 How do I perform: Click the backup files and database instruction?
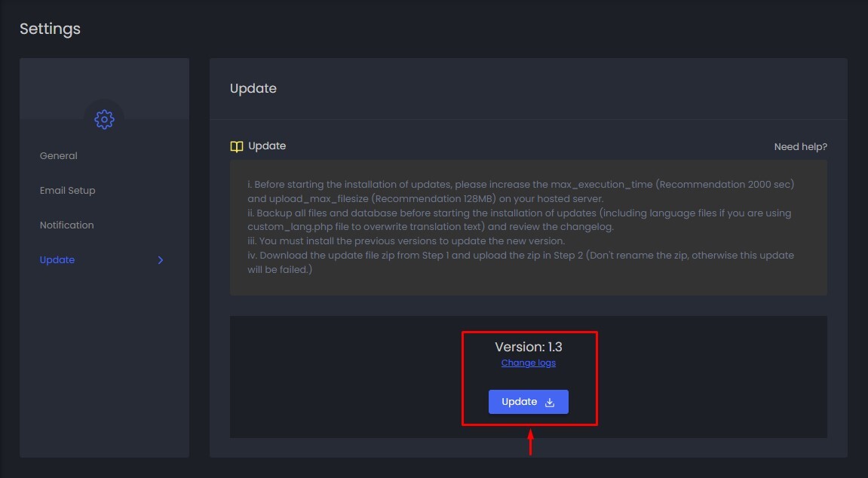pyautogui.click(x=520, y=213)
